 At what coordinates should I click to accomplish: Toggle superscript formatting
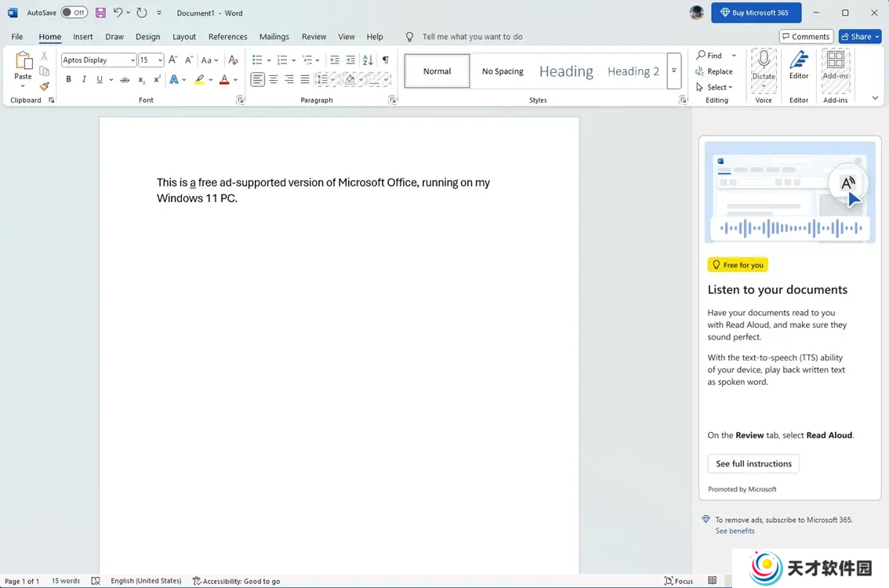coord(157,79)
